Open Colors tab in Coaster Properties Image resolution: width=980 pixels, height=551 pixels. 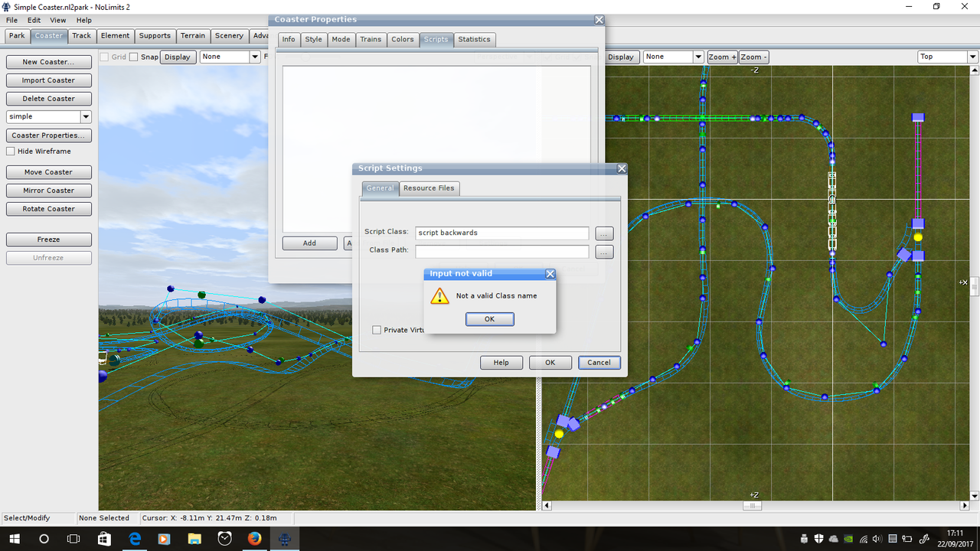[403, 39]
